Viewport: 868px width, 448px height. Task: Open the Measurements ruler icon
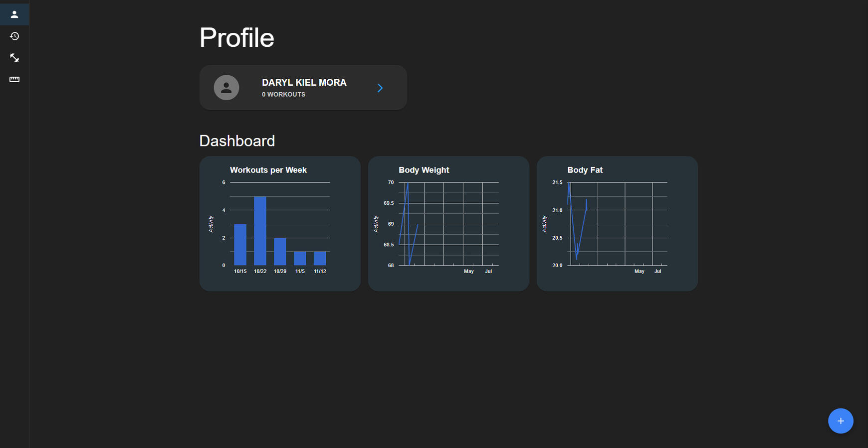click(14, 79)
